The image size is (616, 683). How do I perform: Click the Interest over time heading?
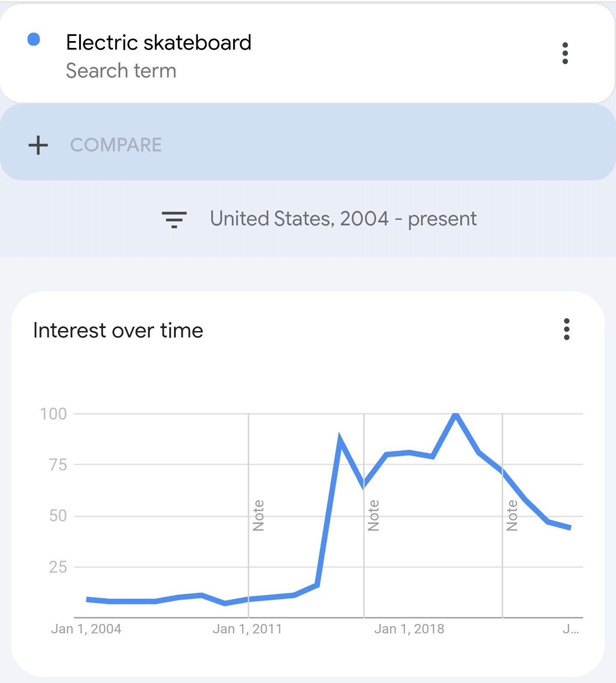pyautogui.click(x=118, y=331)
